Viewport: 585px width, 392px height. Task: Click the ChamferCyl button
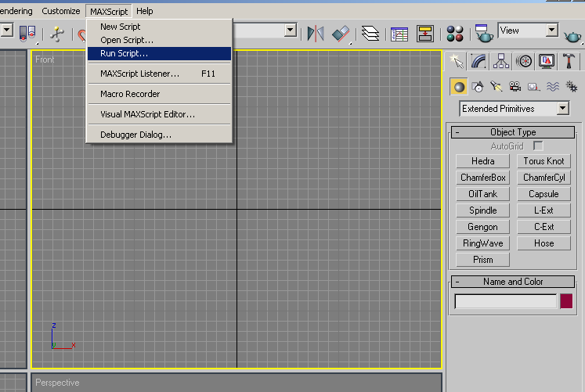(544, 178)
